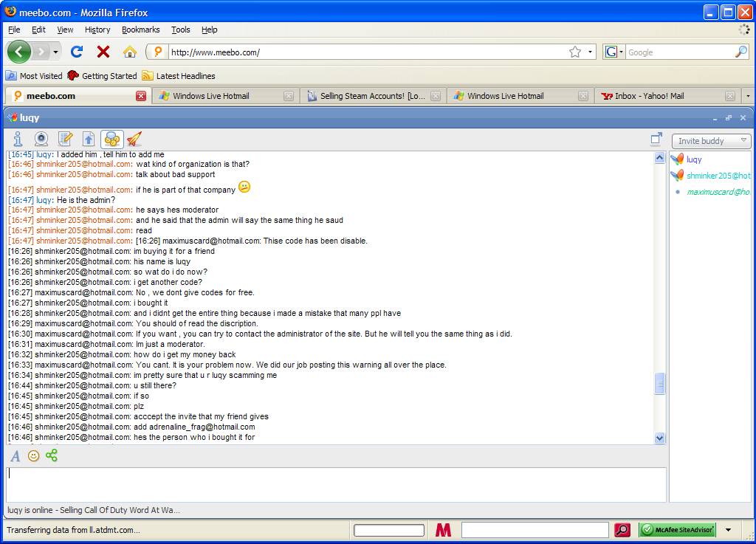
Task: Open the Edit menu
Action: pos(38,30)
